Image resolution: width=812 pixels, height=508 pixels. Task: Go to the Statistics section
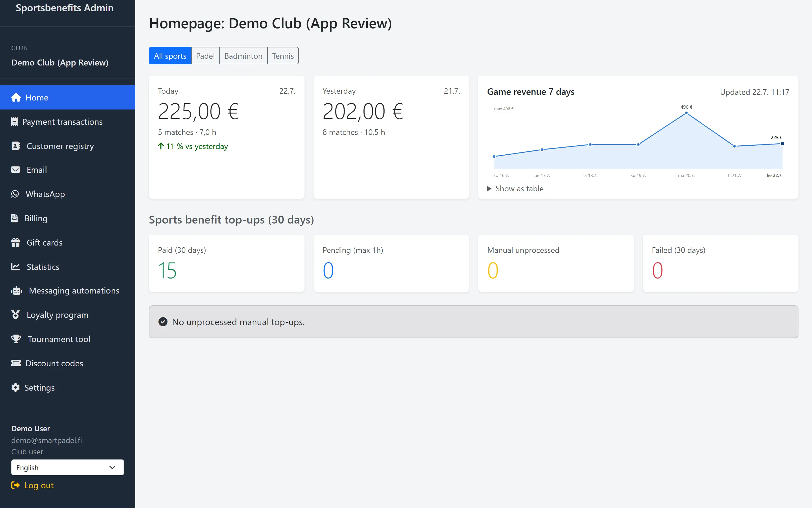[x=67, y=266]
